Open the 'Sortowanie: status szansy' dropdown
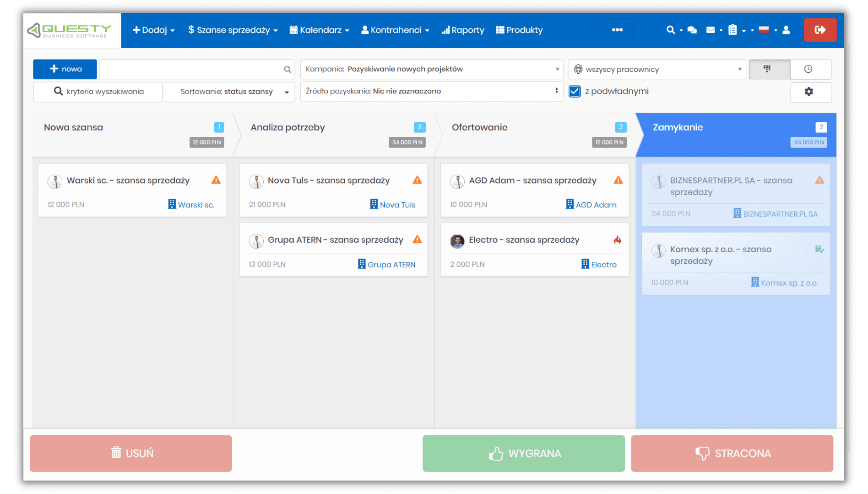The height and width of the screenshot is (494, 868). tap(229, 92)
